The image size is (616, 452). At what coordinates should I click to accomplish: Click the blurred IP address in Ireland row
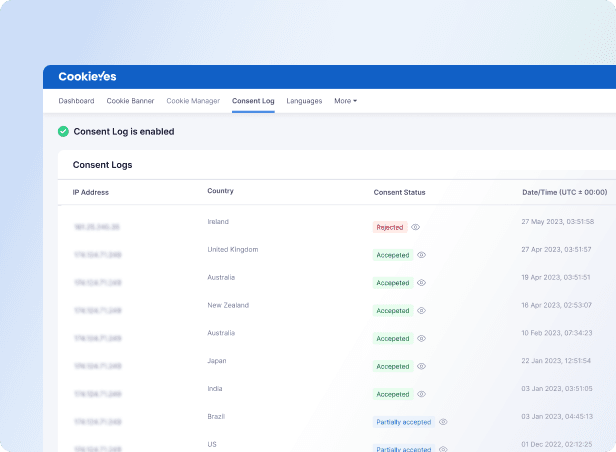coord(97,227)
